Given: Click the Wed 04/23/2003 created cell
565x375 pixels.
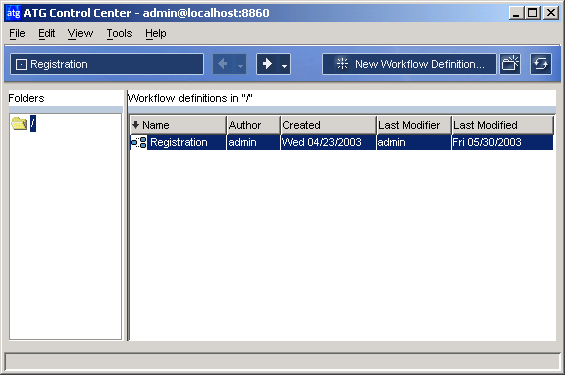Looking at the screenshot, I should pos(328,142).
